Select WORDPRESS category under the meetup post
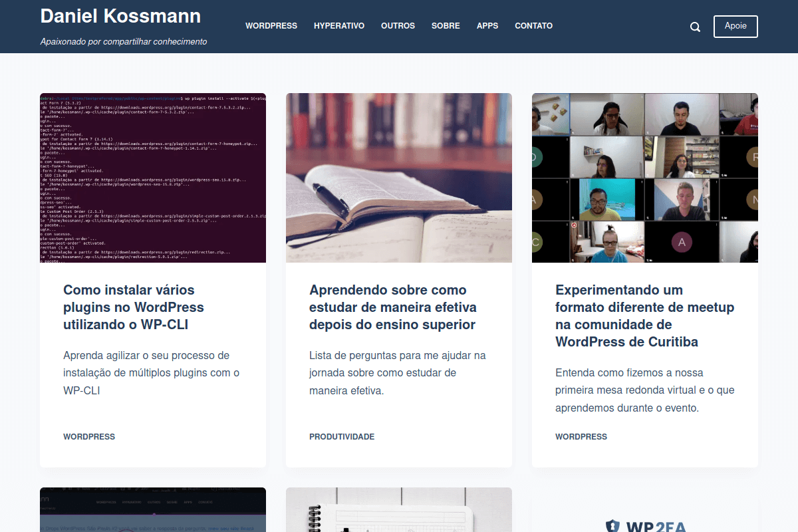Viewport: 798px width, 532px height. tap(581, 437)
